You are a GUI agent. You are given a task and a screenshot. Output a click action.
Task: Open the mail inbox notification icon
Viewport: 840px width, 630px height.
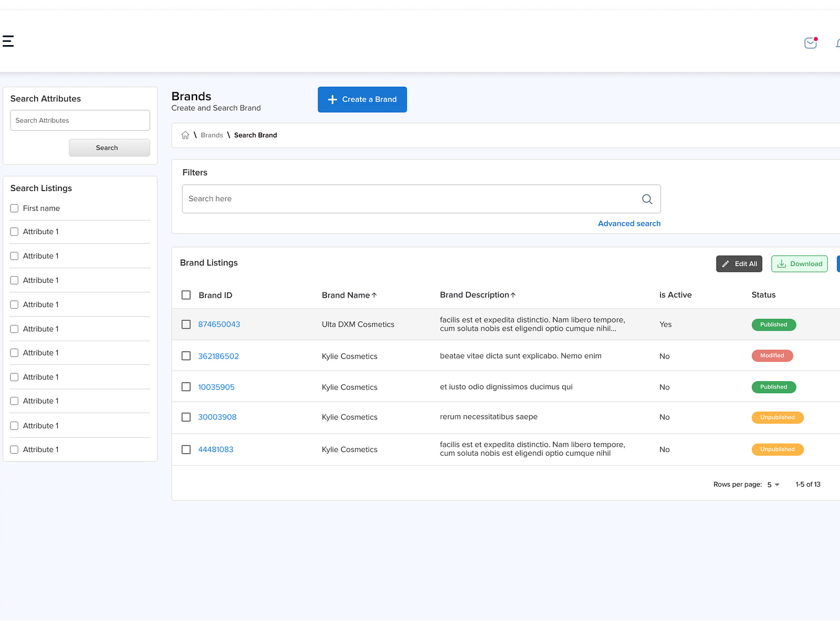pos(811,43)
